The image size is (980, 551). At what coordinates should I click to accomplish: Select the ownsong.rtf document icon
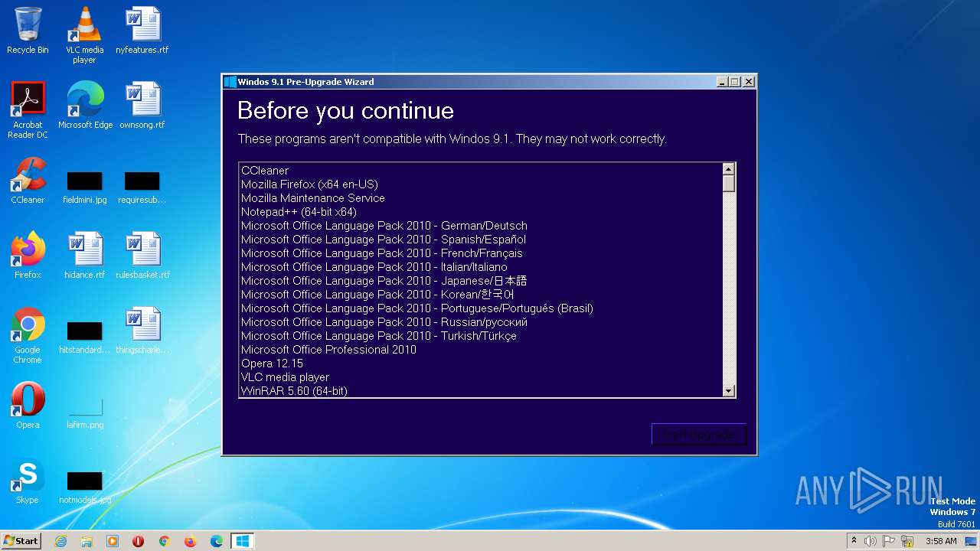(x=142, y=106)
